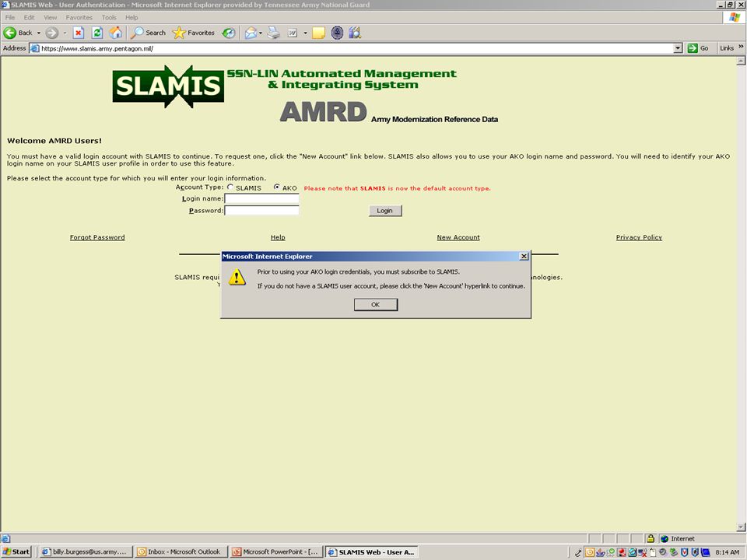Image resolution: width=747 pixels, height=560 pixels.
Task: Expand the Links toolbar chevron
Action: pos(741,46)
